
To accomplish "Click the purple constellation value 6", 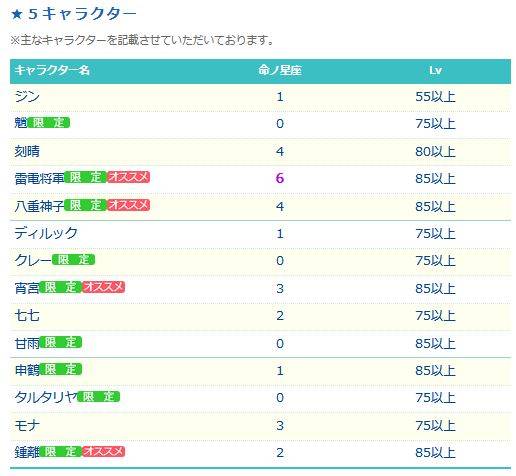I will click(280, 178).
